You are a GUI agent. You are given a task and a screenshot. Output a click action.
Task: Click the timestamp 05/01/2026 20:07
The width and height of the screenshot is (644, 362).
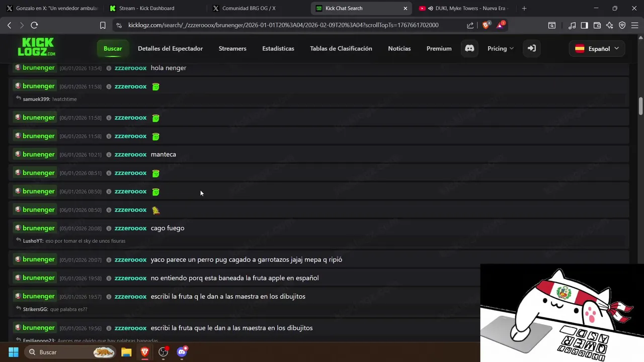[x=80, y=260]
